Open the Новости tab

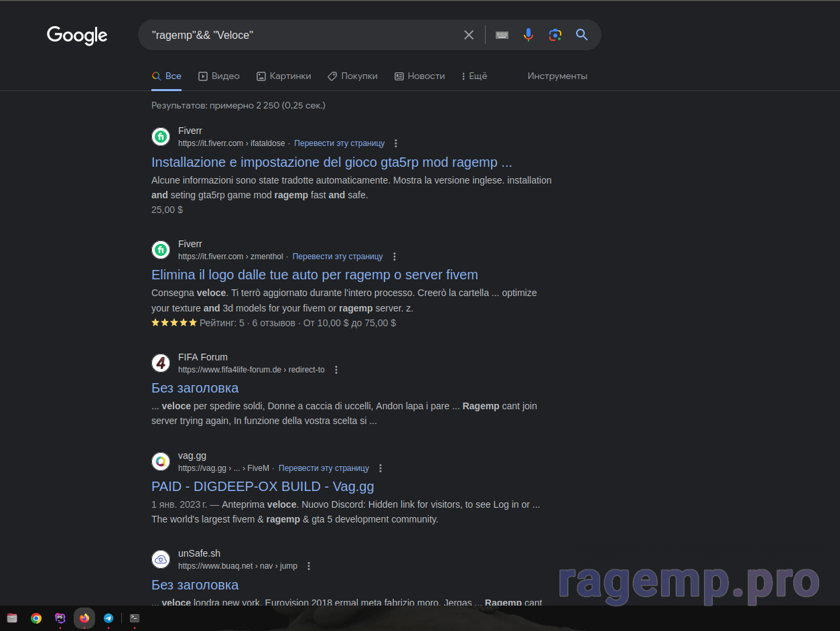pos(419,76)
